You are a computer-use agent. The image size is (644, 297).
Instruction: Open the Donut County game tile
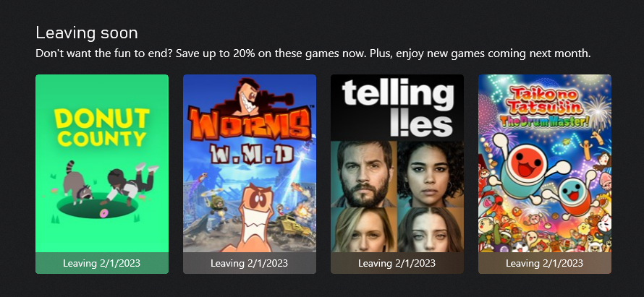click(102, 174)
